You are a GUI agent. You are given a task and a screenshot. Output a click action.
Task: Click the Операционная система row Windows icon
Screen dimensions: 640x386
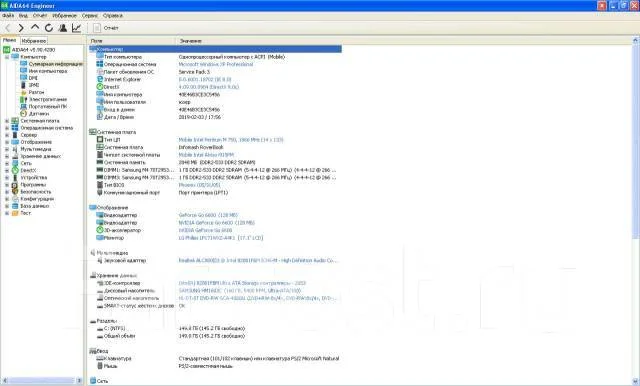[100, 64]
